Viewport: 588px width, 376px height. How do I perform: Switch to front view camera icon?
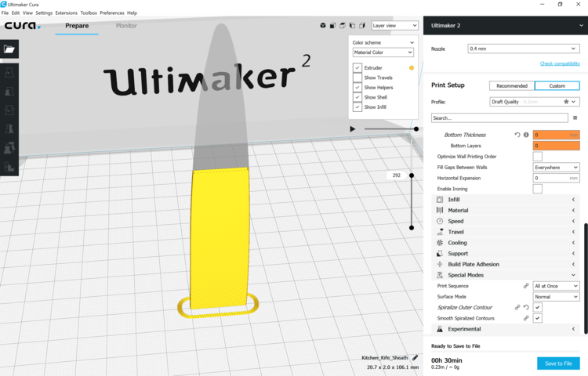(332, 26)
